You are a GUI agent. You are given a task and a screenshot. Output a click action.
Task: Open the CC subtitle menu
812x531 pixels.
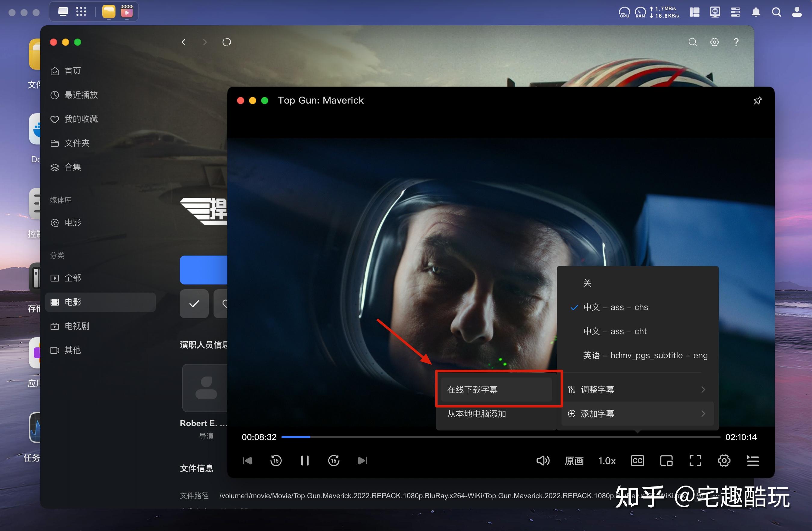pos(637,461)
